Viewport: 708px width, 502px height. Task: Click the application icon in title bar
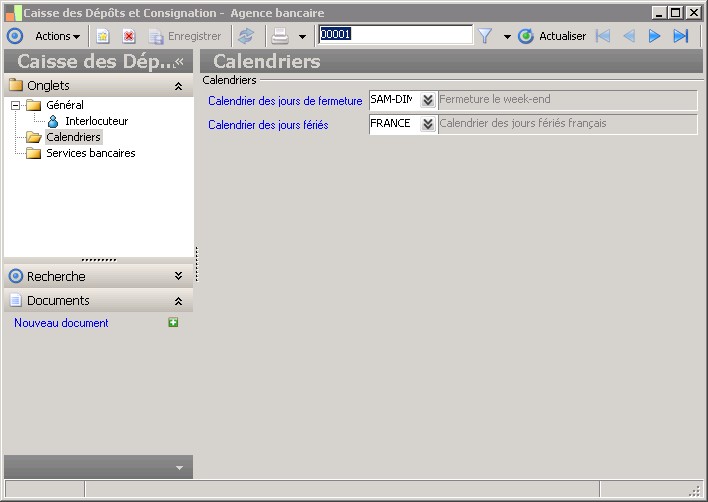tap(13, 13)
